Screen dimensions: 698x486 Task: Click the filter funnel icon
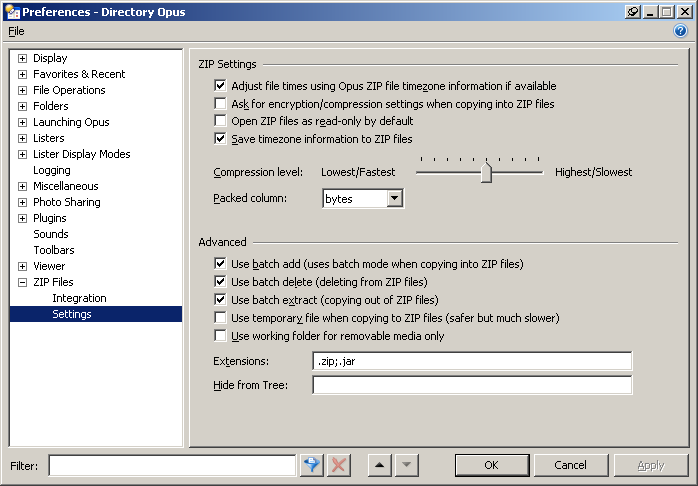[x=312, y=465]
